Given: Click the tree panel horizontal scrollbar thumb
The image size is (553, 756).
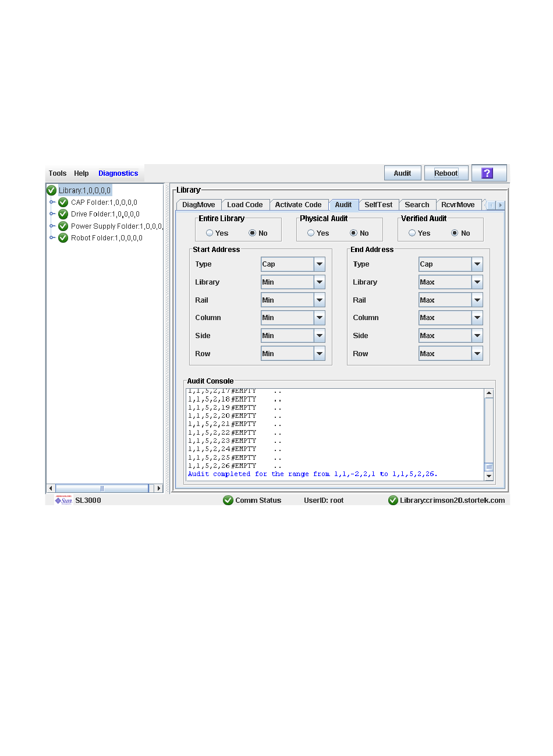Looking at the screenshot, I should [102, 488].
